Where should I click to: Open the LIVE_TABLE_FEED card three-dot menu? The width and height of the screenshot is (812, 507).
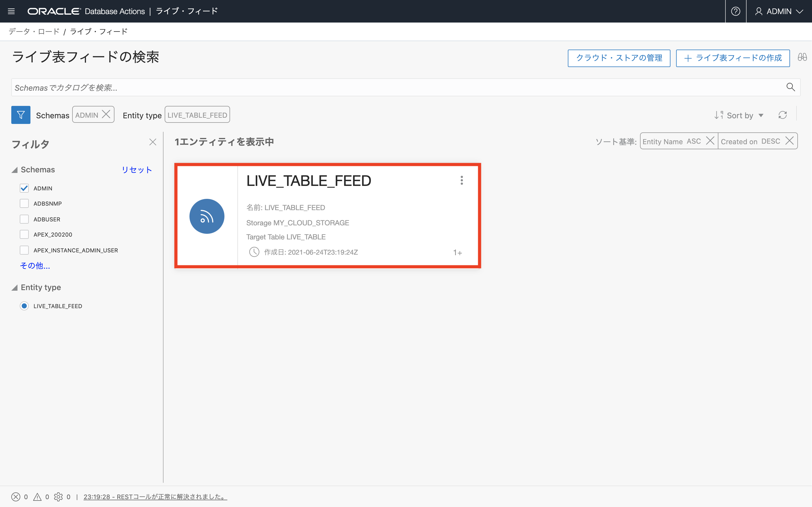tap(462, 180)
